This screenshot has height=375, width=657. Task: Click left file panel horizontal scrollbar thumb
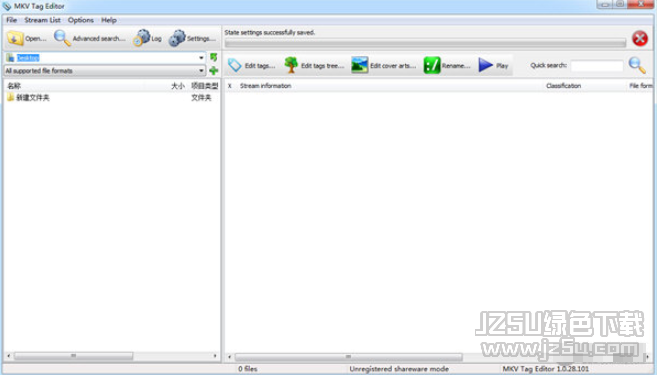pos(73,356)
